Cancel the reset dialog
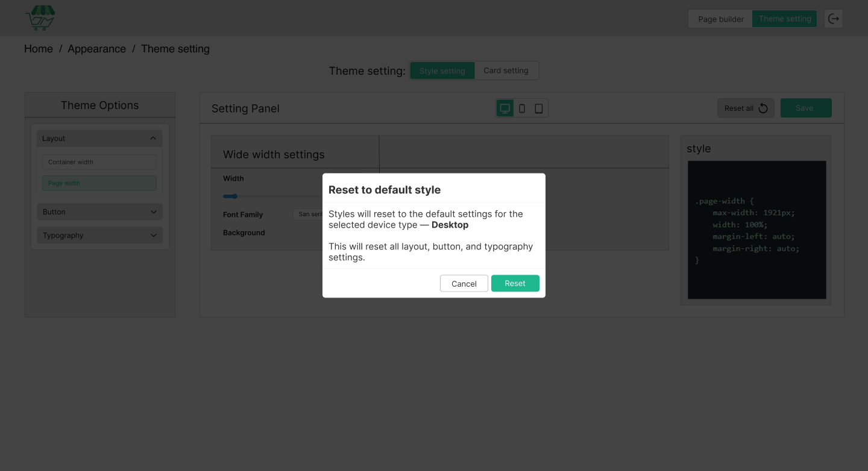868x471 pixels. (464, 284)
